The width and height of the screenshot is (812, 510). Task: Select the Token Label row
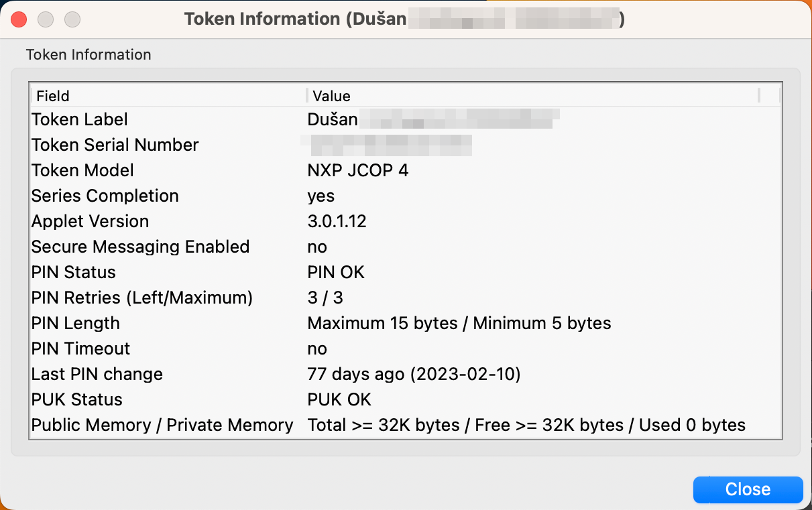point(201,119)
